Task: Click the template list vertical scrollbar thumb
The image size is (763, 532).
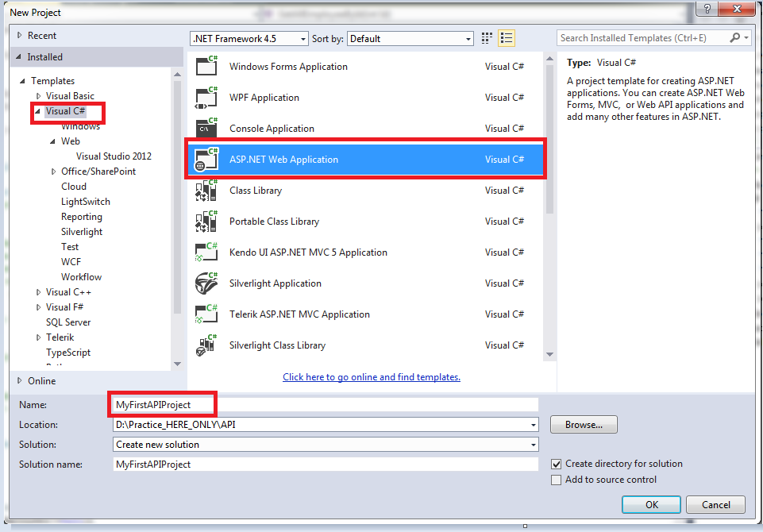Action: pyautogui.click(x=550, y=139)
